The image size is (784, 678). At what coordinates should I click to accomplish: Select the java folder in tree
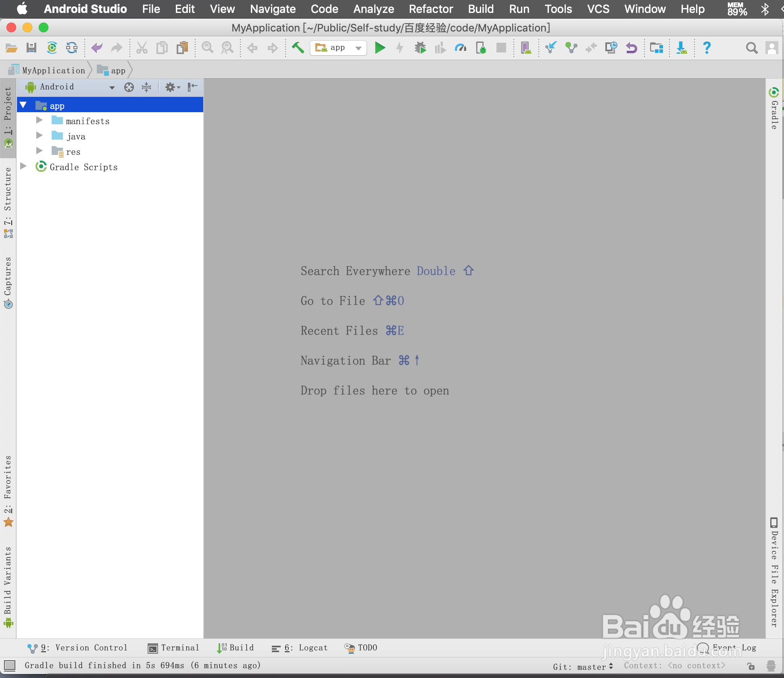(x=76, y=136)
